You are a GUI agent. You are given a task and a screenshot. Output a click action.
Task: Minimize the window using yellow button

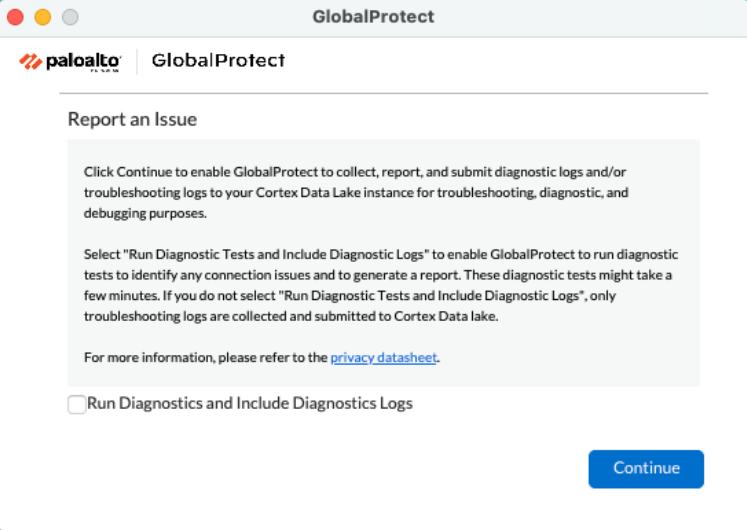click(x=42, y=17)
